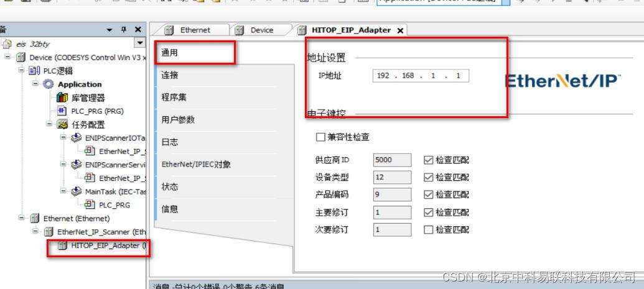
Task: Open the 用户参数 side tab
Action: tap(224, 120)
